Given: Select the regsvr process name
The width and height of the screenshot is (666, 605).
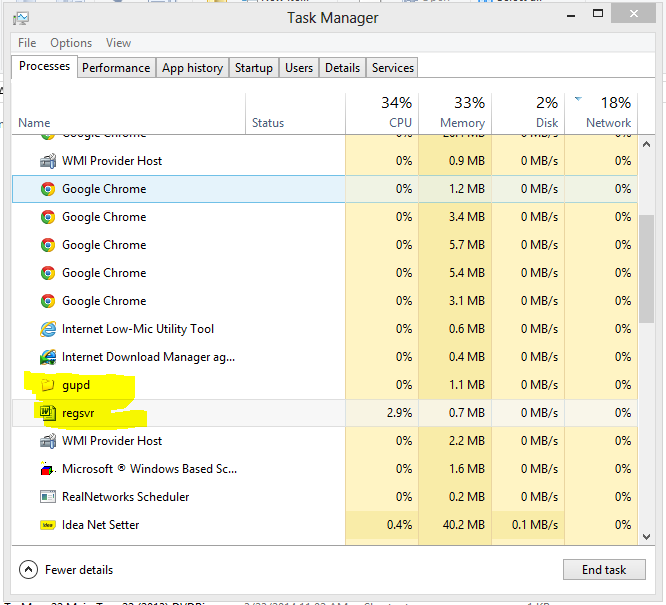Looking at the screenshot, I should [78, 413].
